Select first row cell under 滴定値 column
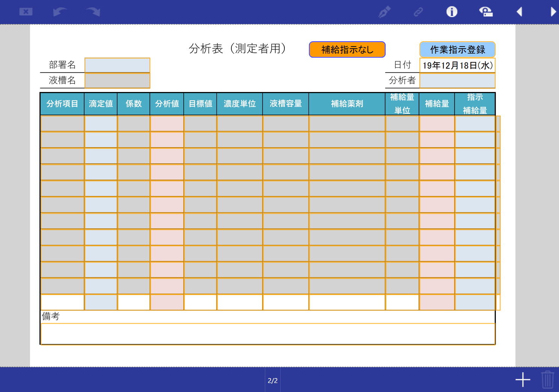 101,124
